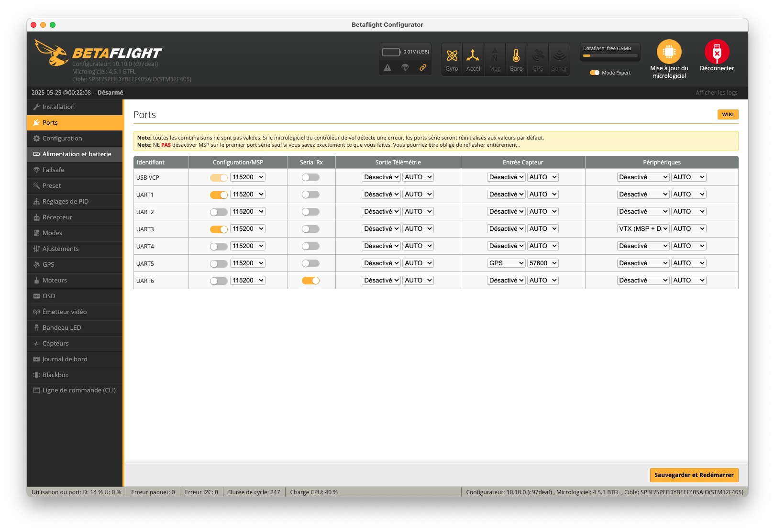
Task: Open Installation via its wrench icon
Action: click(36, 107)
